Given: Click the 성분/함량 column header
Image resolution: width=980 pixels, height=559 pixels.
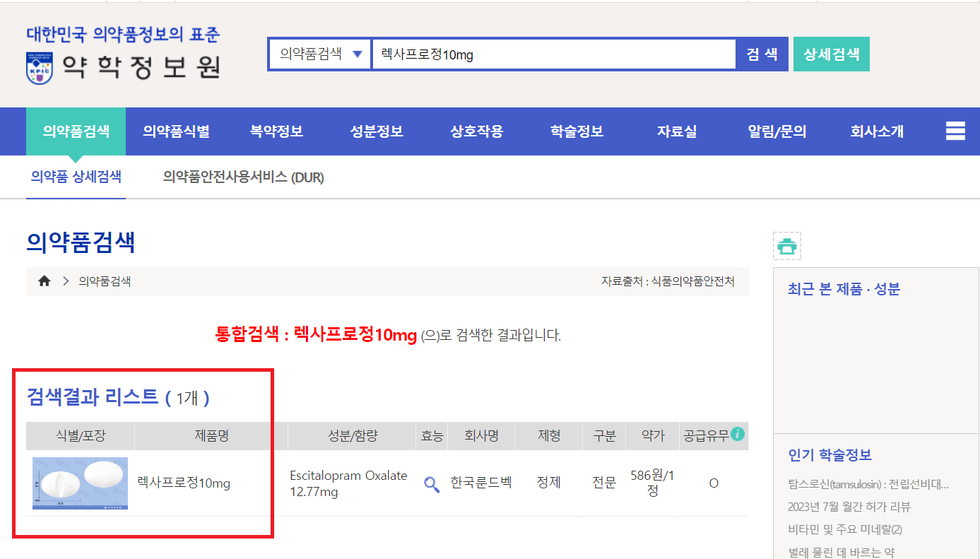Looking at the screenshot, I should point(353,436).
